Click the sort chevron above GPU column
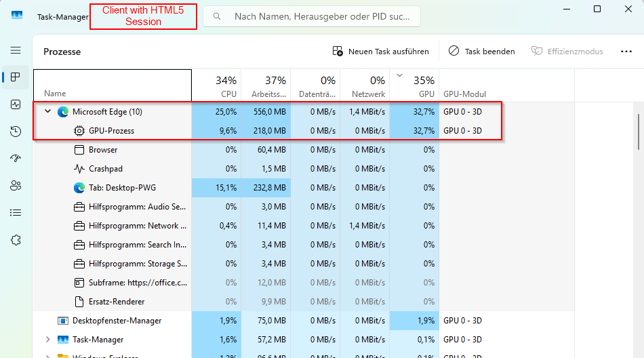This screenshot has width=644, height=358. pos(400,75)
